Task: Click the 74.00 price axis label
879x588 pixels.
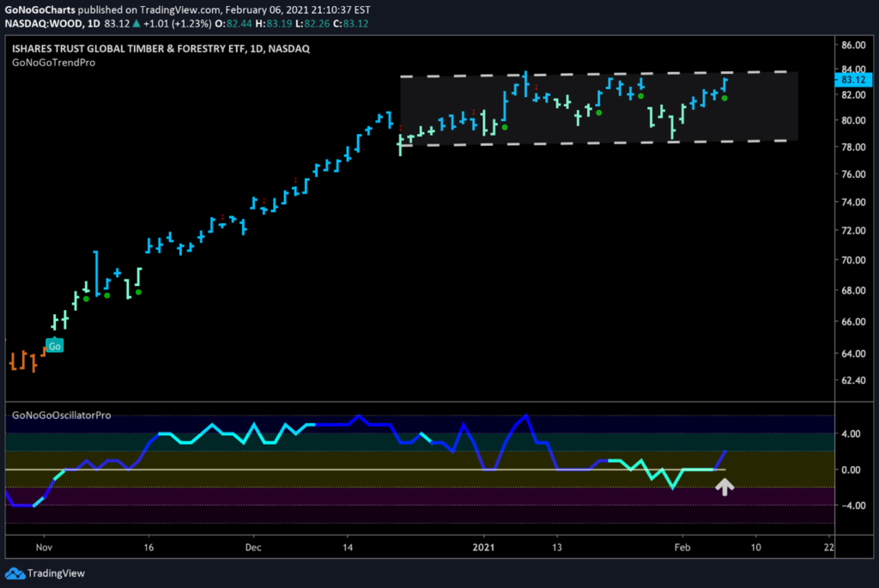Action: click(853, 203)
